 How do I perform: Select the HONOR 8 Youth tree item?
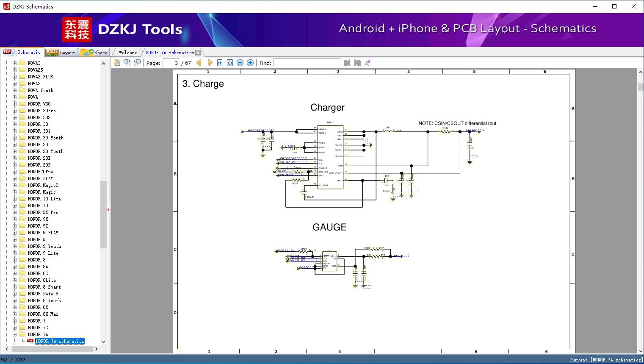tap(44, 300)
